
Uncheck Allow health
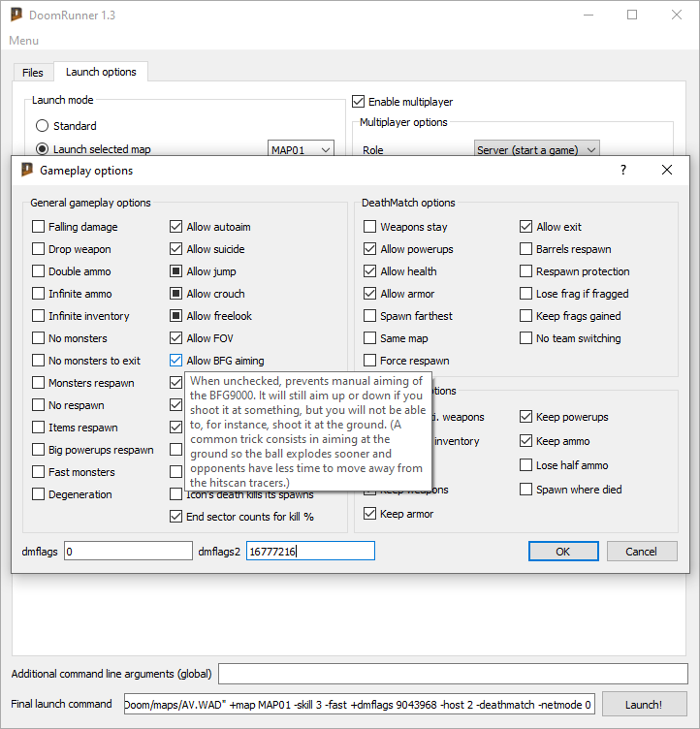click(x=369, y=271)
